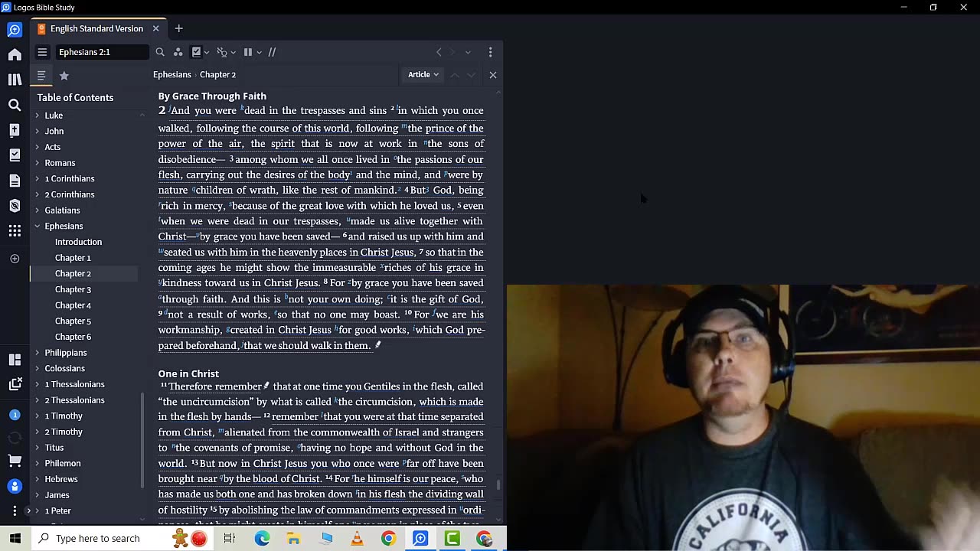Select Chapter 3 of Ephesians

[73, 289]
